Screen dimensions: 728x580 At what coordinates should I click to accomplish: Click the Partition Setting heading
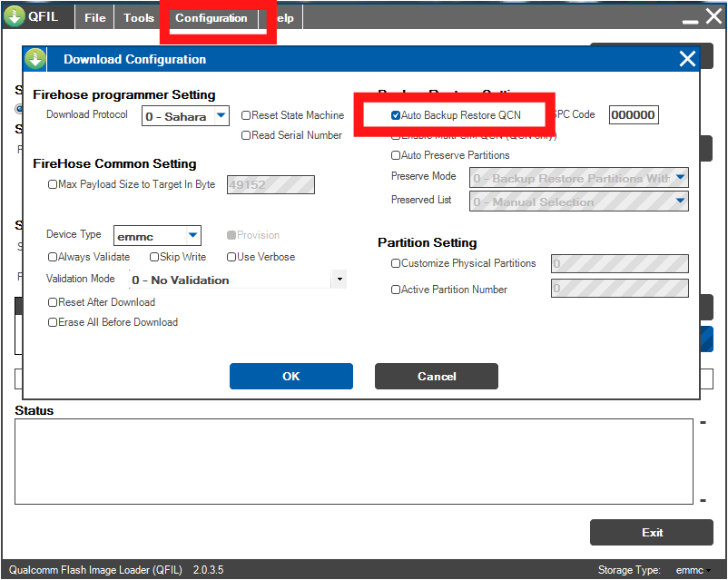tap(428, 243)
